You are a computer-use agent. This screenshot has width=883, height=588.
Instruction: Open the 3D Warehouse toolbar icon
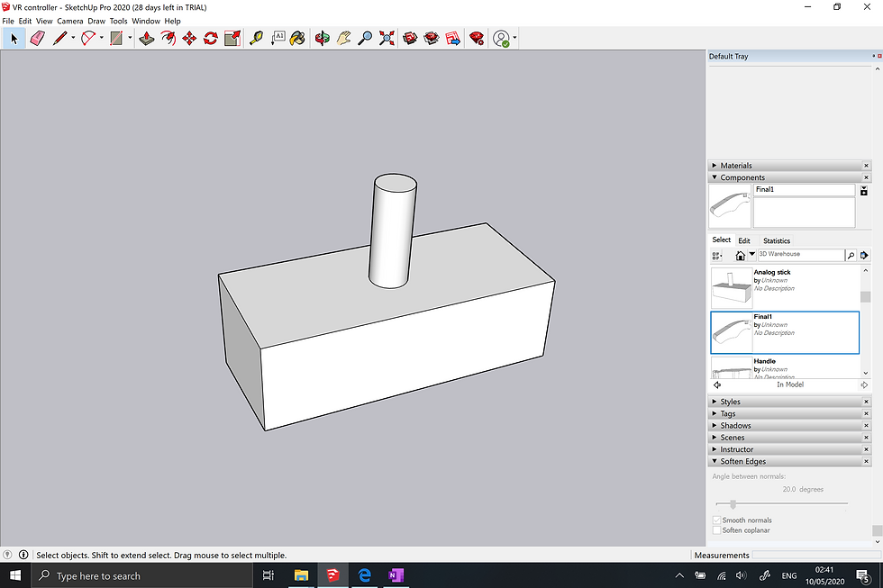(x=410, y=38)
